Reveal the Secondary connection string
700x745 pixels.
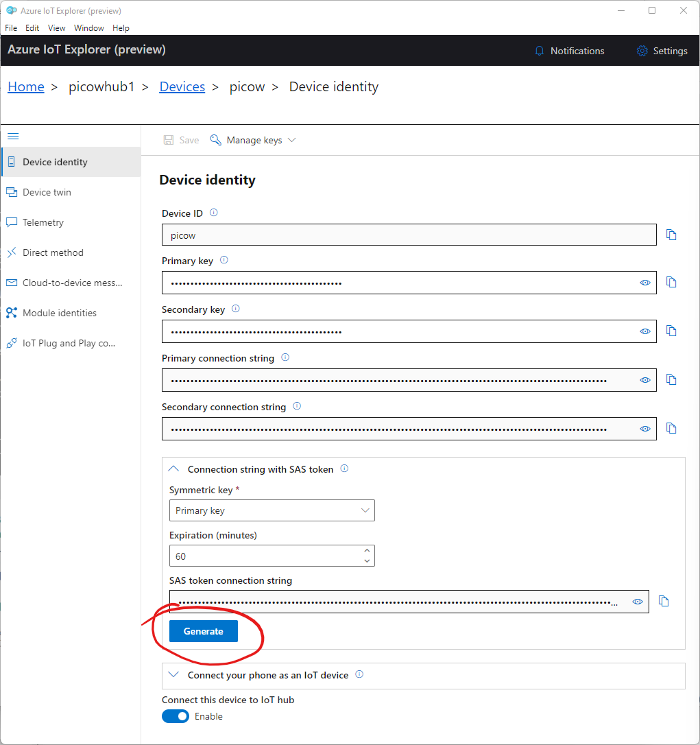pos(645,429)
